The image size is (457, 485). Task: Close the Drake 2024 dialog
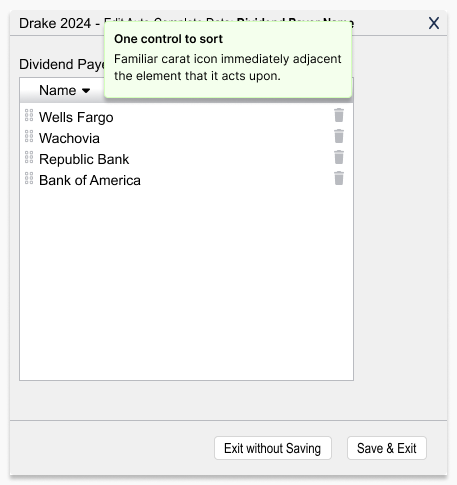434,23
